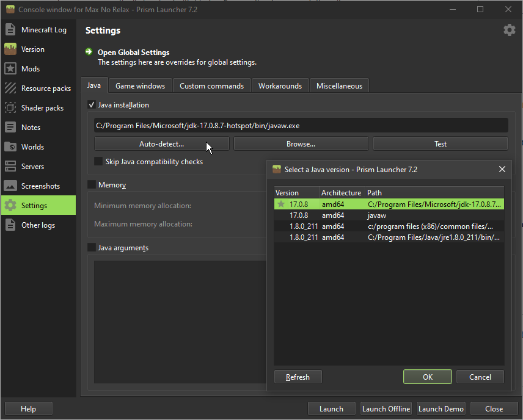Sort by the Path column header
The height and width of the screenshot is (420, 523).
tap(434, 193)
